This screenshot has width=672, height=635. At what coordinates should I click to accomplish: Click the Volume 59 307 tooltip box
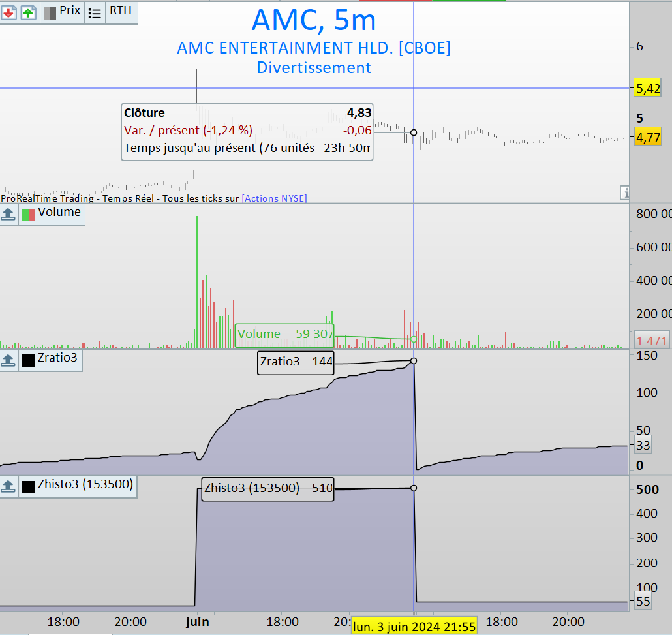[x=284, y=335]
